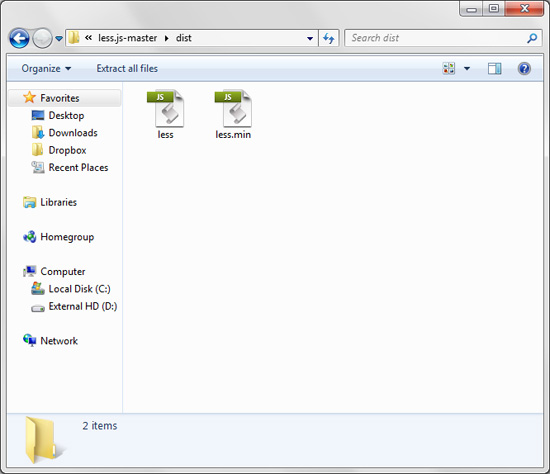Click the Computer icon

(x=29, y=271)
